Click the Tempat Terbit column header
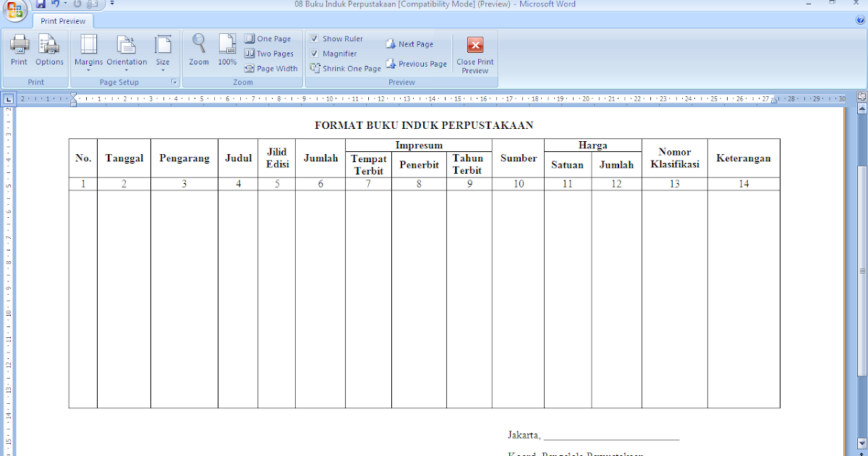Viewport: 868px width, 456px height. [x=369, y=164]
